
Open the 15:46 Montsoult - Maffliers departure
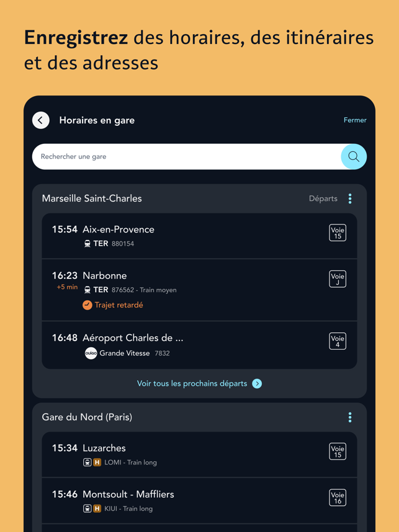tap(199, 500)
